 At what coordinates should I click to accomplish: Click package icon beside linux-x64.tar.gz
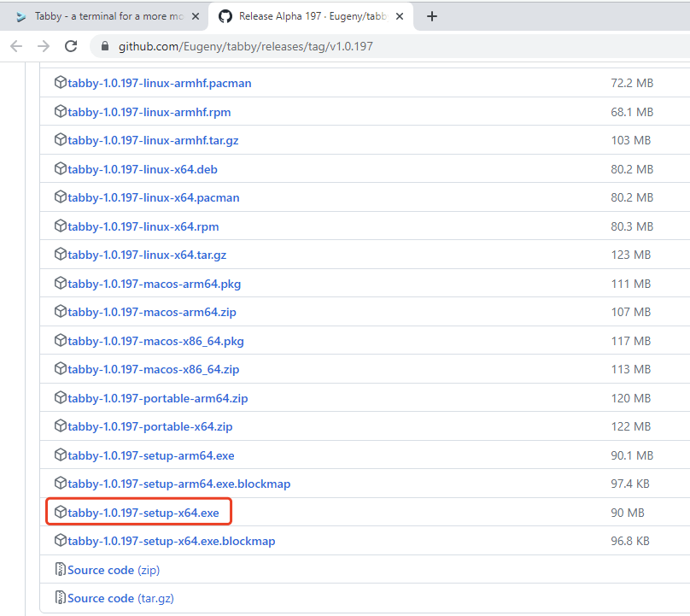pos(61,254)
